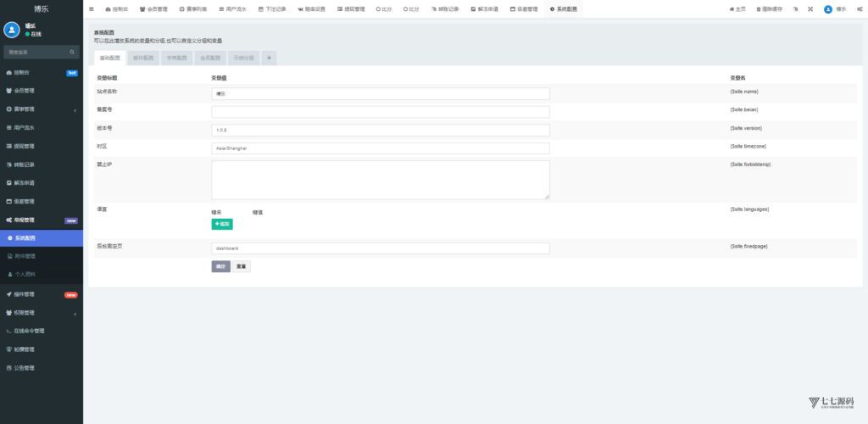Click the 确定 submit button
Image resolution: width=868 pixels, height=424 pixels.
(x=220, y=266)
